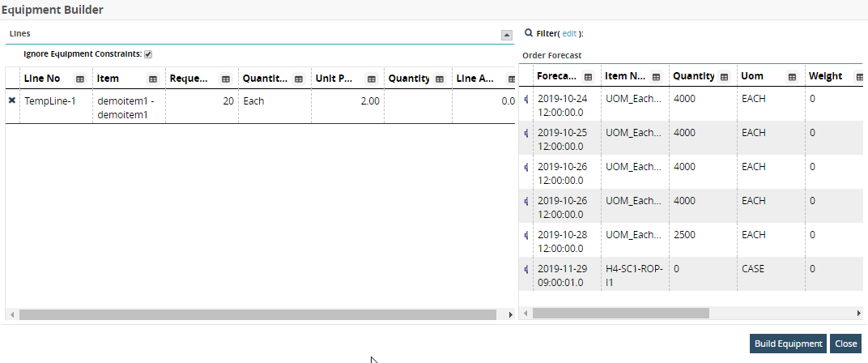Screen dimensions: 868x363
Task: Toggle Ignore Equipment Constraints checkbox
Action: 148,54
